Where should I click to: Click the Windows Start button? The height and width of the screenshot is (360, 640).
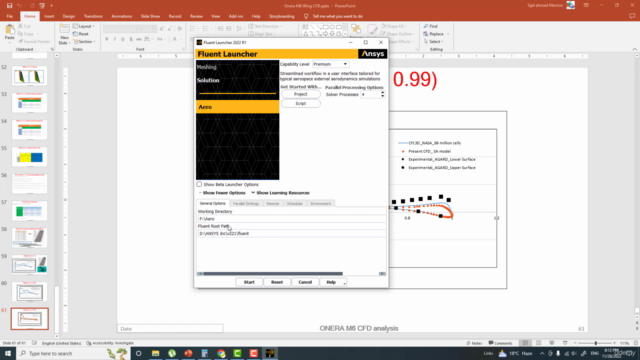click(8, 353)
